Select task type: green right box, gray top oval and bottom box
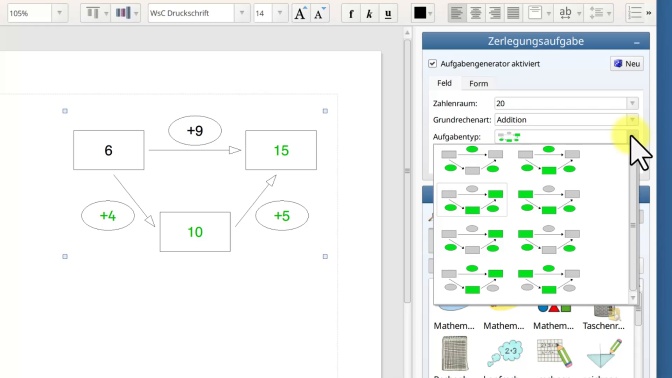 coord(471,240)
